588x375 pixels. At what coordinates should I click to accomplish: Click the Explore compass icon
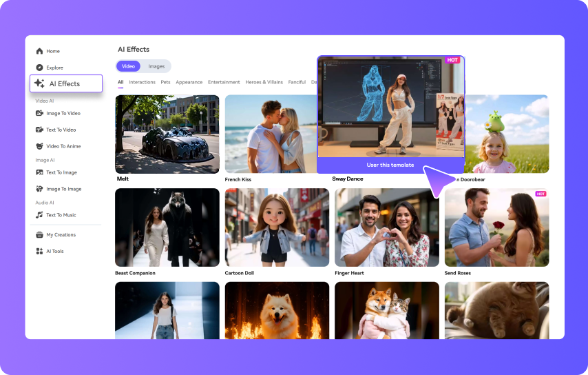(39, 68)
